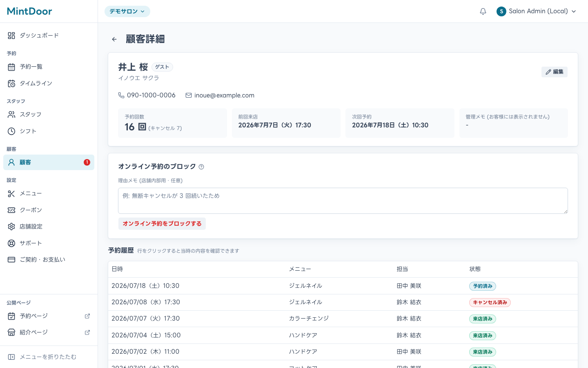Click the mail icon next to inoue@example.com
The height and width of the screenshot is (368, 588).
pos(189,95)
